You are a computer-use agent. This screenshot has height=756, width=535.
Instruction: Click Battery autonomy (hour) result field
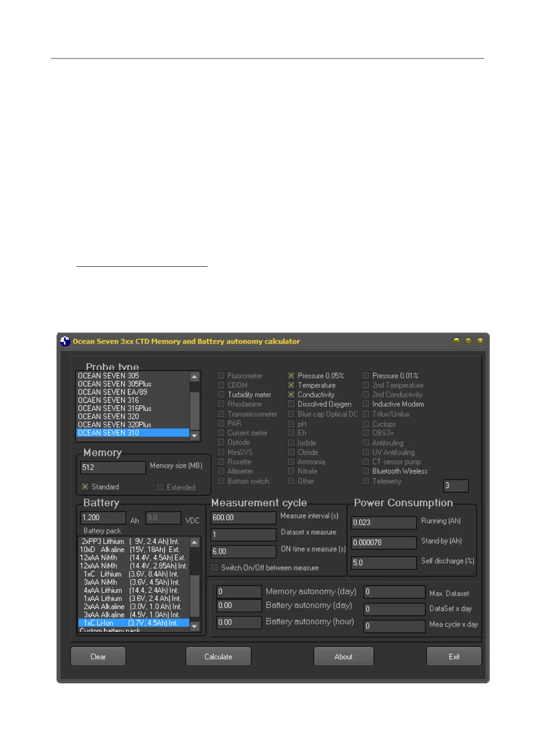239,622
